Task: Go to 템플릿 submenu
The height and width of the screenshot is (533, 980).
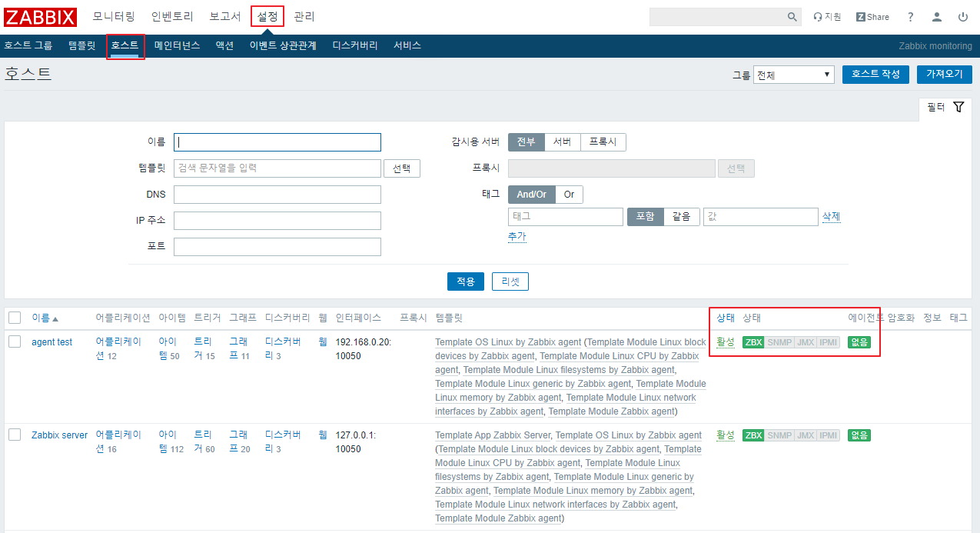Action: [82, 46]
